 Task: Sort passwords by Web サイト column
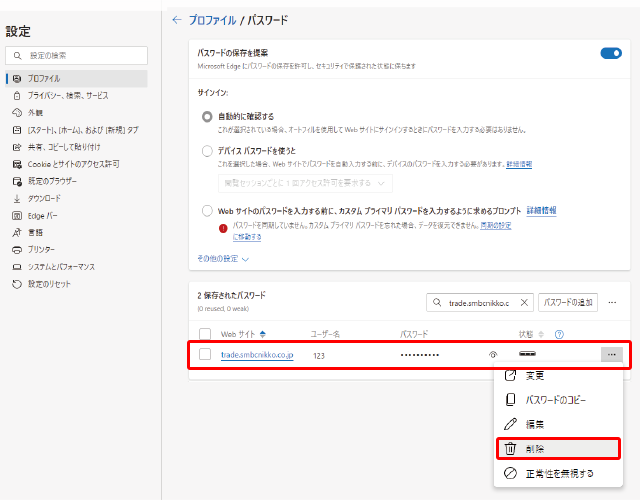click(243, 334)
